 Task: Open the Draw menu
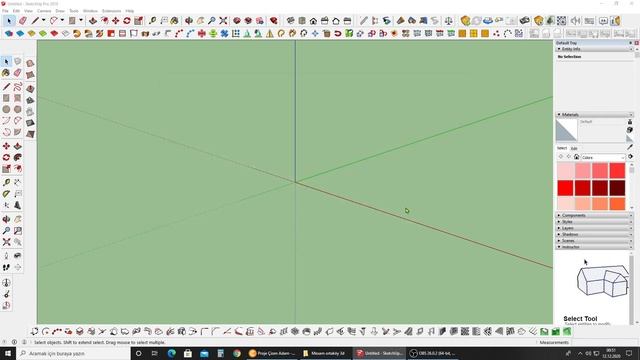click(60, 11)
